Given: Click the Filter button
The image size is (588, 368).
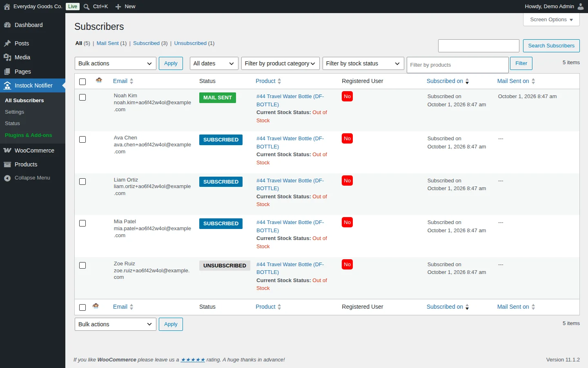Looking at the screenshot, I should tap(521, 63).
